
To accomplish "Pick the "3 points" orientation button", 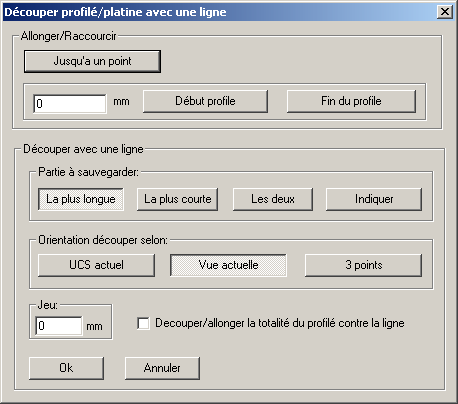I will tap(364, 265).
